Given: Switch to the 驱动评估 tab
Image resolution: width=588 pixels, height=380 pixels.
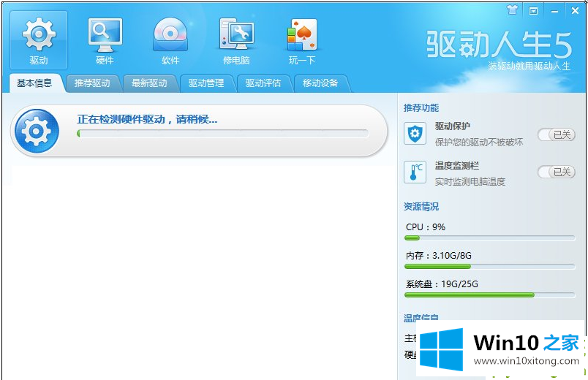Looking at the screenshot, I should click(x=263, y=83).
